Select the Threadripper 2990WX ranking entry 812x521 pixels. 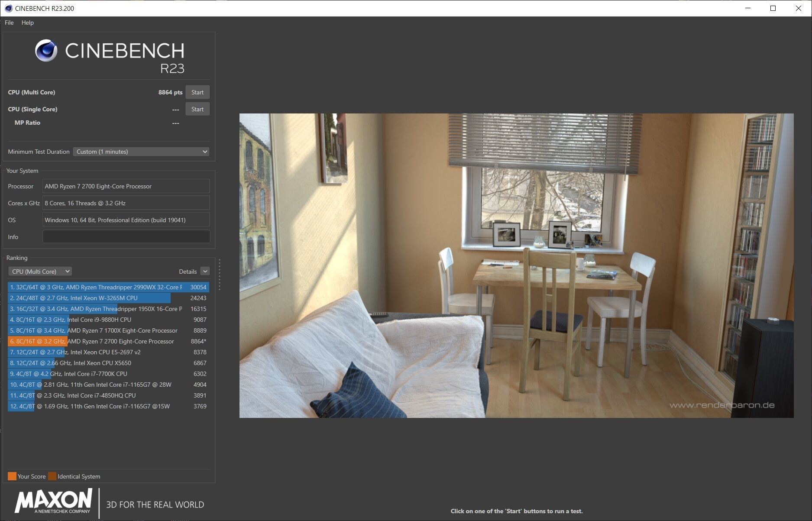pyautogui.click(x=108, y=287)
